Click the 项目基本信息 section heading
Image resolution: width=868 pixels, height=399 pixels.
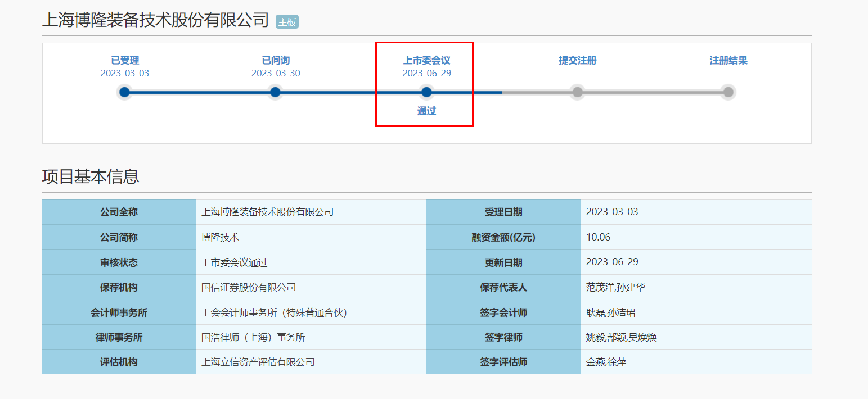[x=91, y=176]
